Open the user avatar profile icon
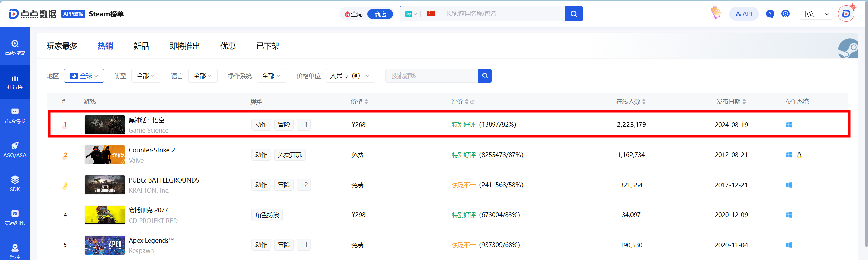 pyautogui.click(x=846, y=14)
